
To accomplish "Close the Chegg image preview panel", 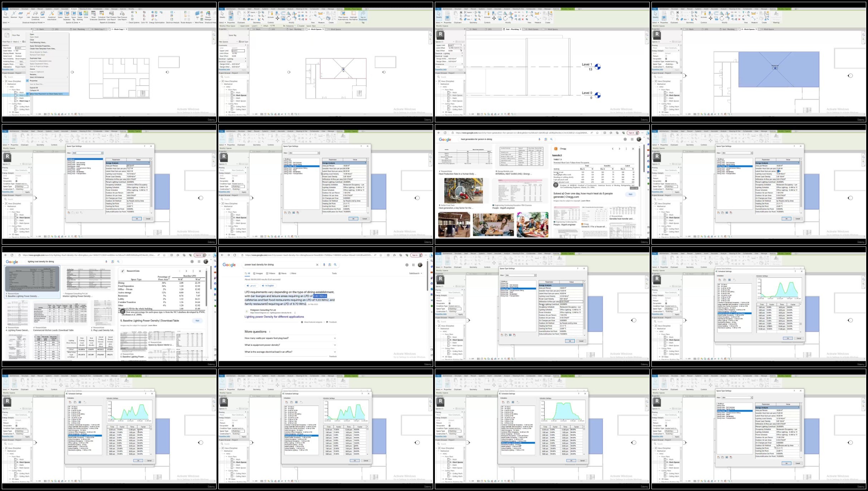I will [x=633, y=149].
